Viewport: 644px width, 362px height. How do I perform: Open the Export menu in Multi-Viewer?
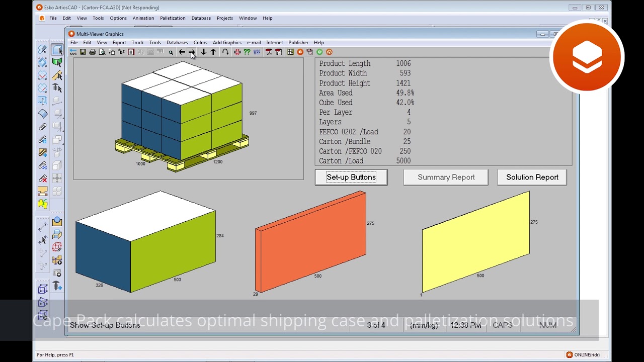119,43
